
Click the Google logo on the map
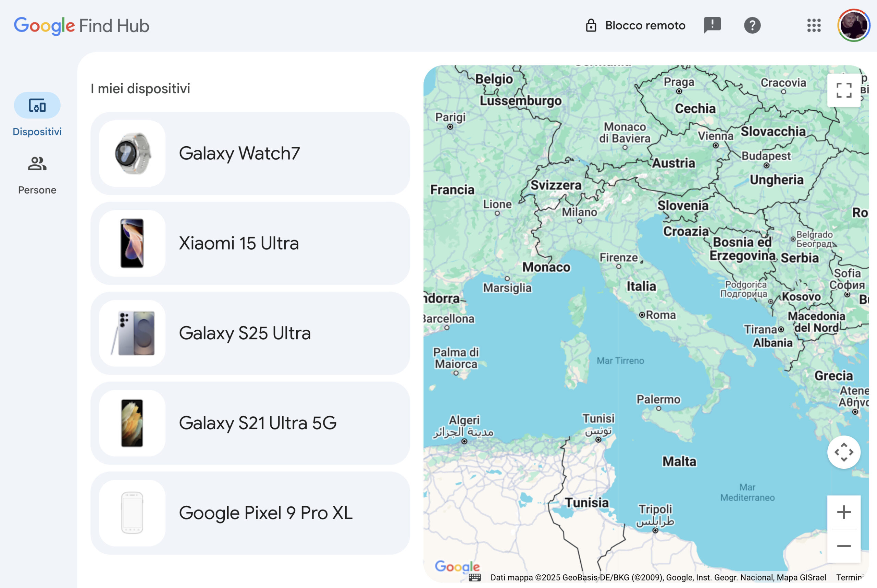(x=457, y=566)
